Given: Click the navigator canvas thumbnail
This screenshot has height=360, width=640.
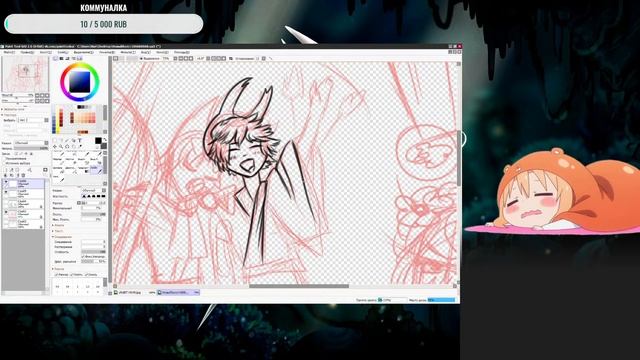Looking at the screenshot, I should click(25, 74).
